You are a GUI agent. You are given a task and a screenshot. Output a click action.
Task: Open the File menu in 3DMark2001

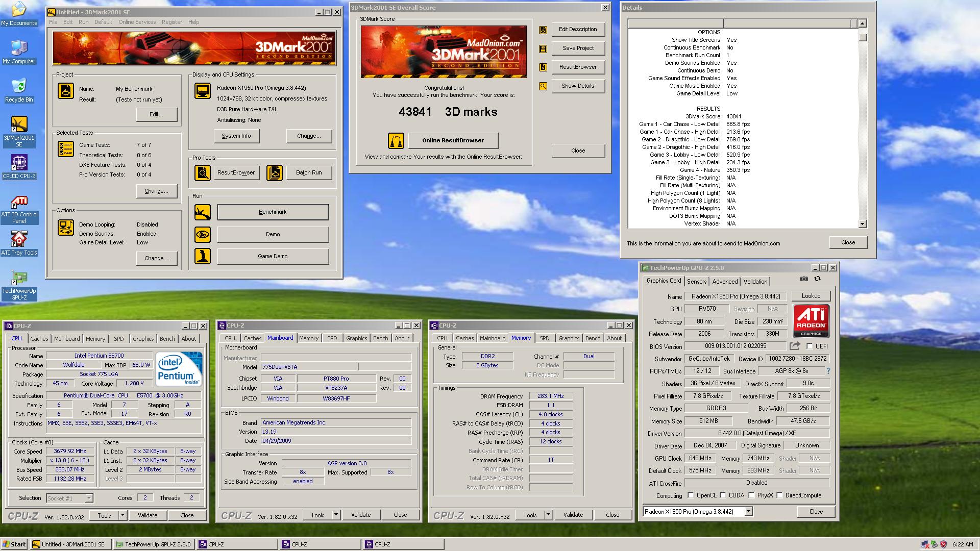(x=53, y=22)
